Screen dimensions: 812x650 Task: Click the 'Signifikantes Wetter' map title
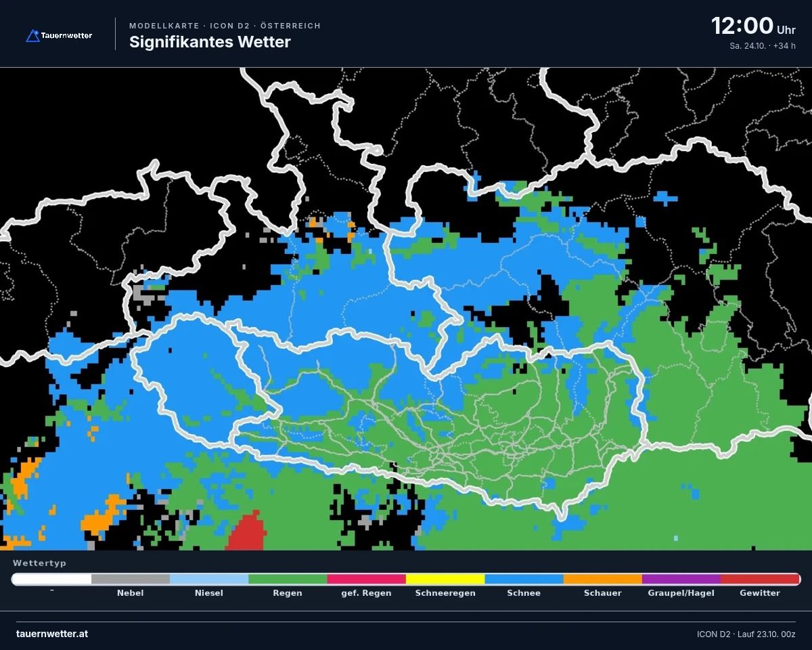pos(210,42)
